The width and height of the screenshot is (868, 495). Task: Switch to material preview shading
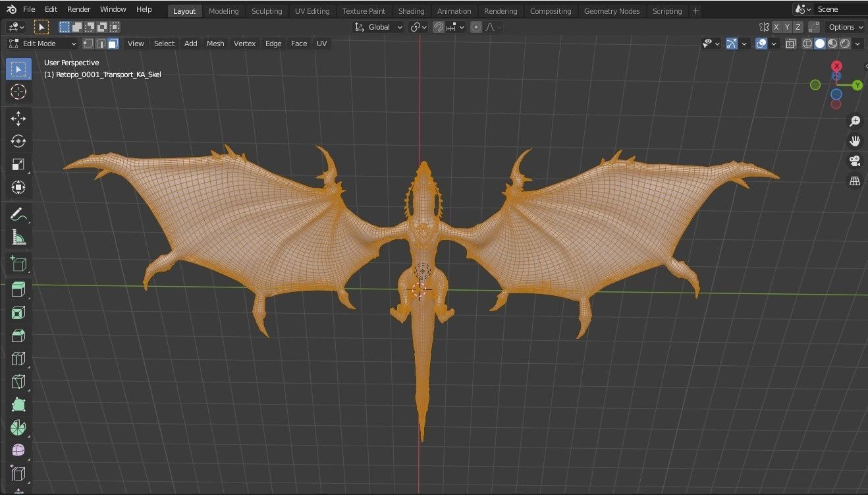tap(832, 44)
